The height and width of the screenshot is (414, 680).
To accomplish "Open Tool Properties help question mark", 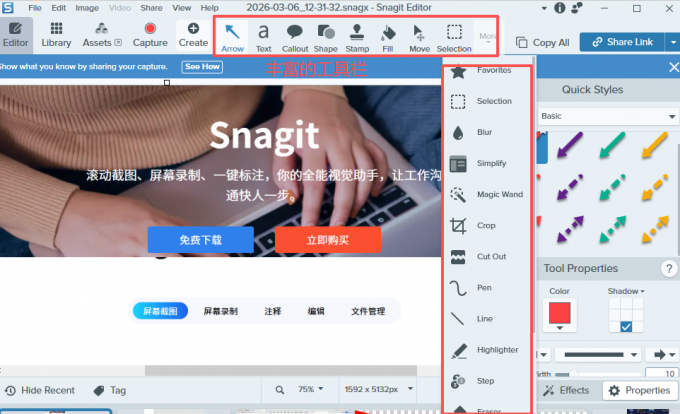I will pyautogui.click(x=669, y=269).
